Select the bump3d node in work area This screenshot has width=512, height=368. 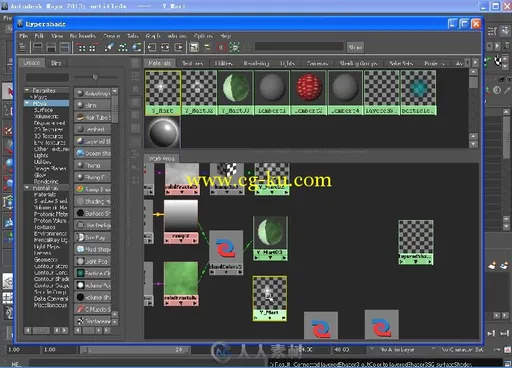click(227, 179)
